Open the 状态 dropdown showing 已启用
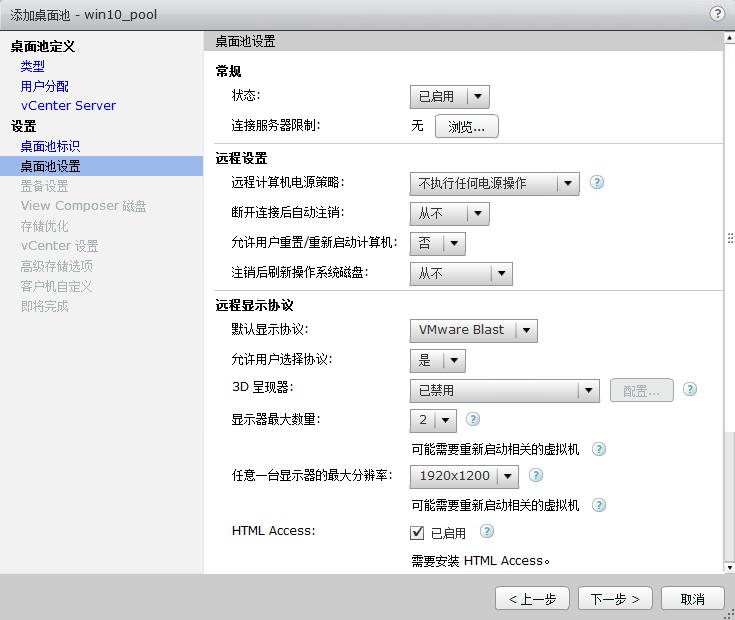Screen dimensions: 735x620 pyautogui.click(x=450, y=97)
